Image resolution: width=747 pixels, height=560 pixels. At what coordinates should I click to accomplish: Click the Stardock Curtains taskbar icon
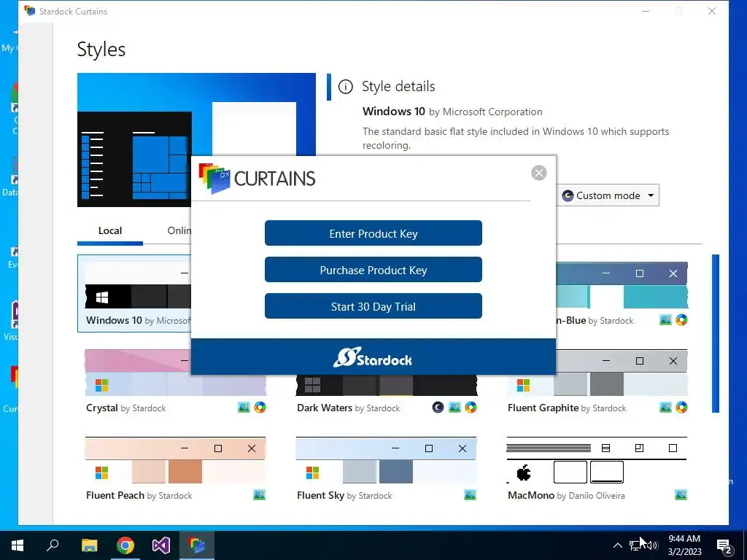click(x=197, y=545)
